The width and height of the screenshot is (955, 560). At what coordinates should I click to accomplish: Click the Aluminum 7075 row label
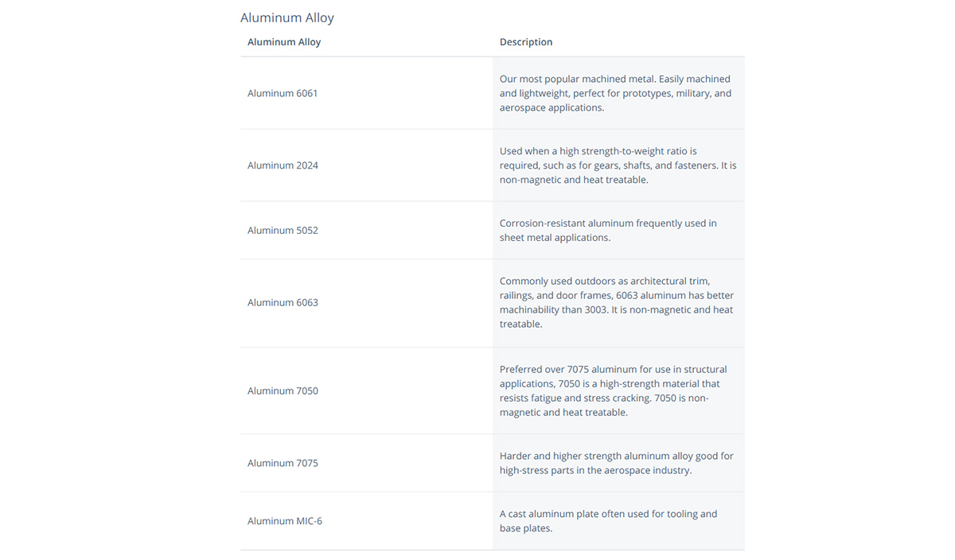point(283,464)
